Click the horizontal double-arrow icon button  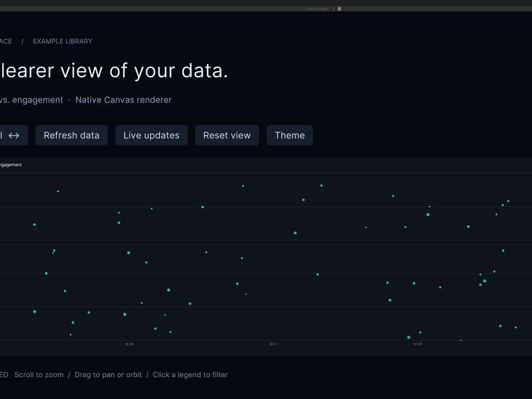tap(12, 136)
